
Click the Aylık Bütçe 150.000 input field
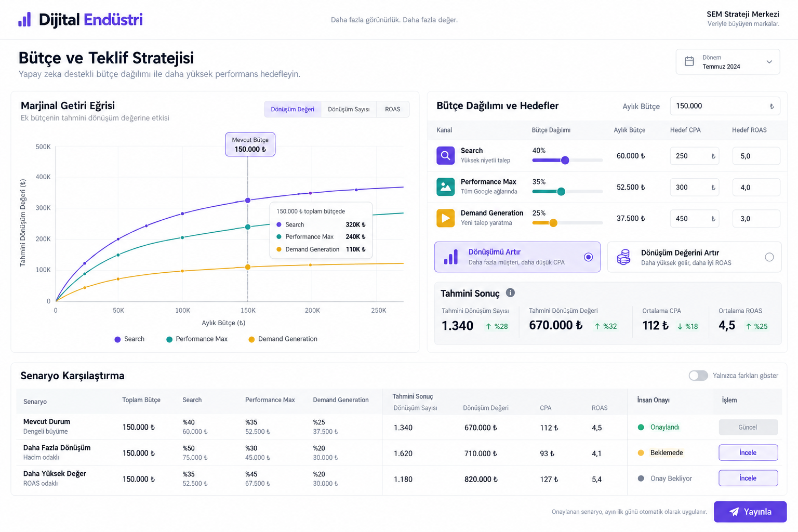(x=725, y=106)
